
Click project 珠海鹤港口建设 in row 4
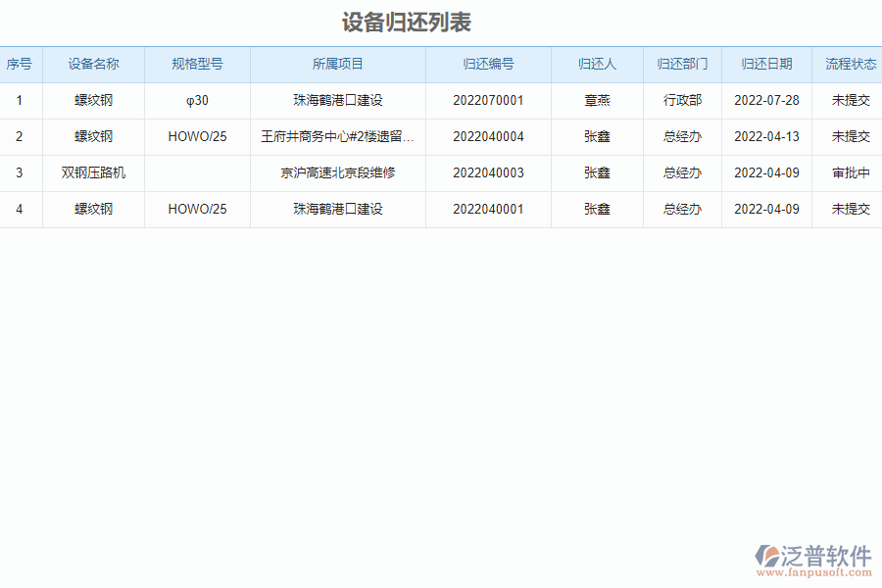tap(337, 209)
